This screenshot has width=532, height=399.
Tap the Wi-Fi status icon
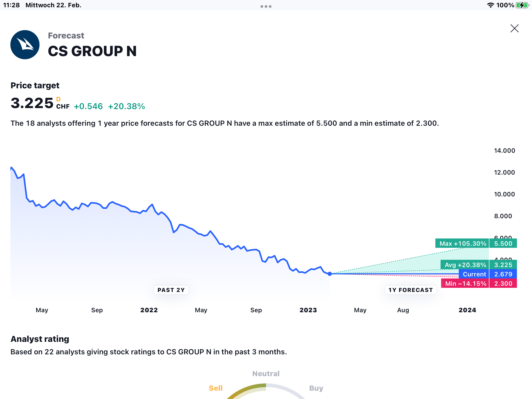click(490, 5)
